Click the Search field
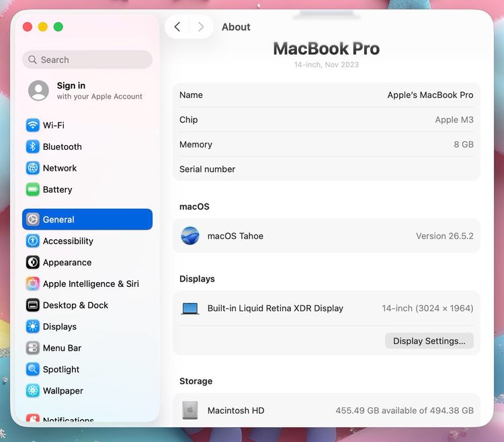 [87, 59]
